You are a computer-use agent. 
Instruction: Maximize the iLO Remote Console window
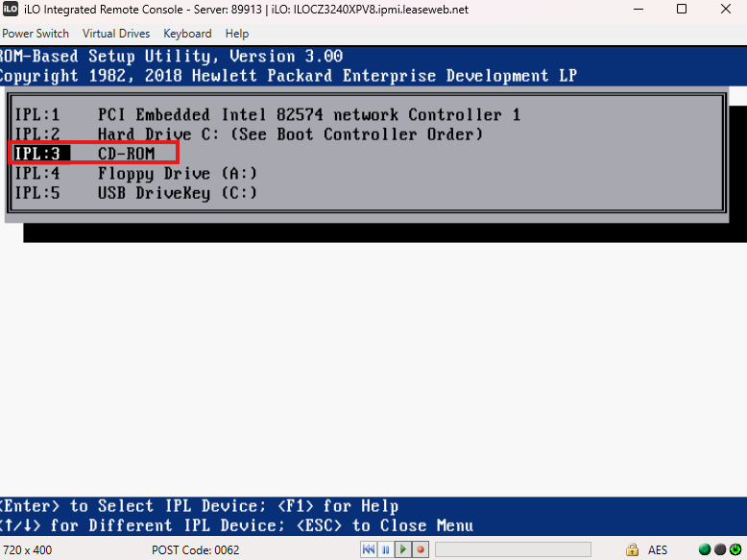pyautogui.click(x=682, y=9)
